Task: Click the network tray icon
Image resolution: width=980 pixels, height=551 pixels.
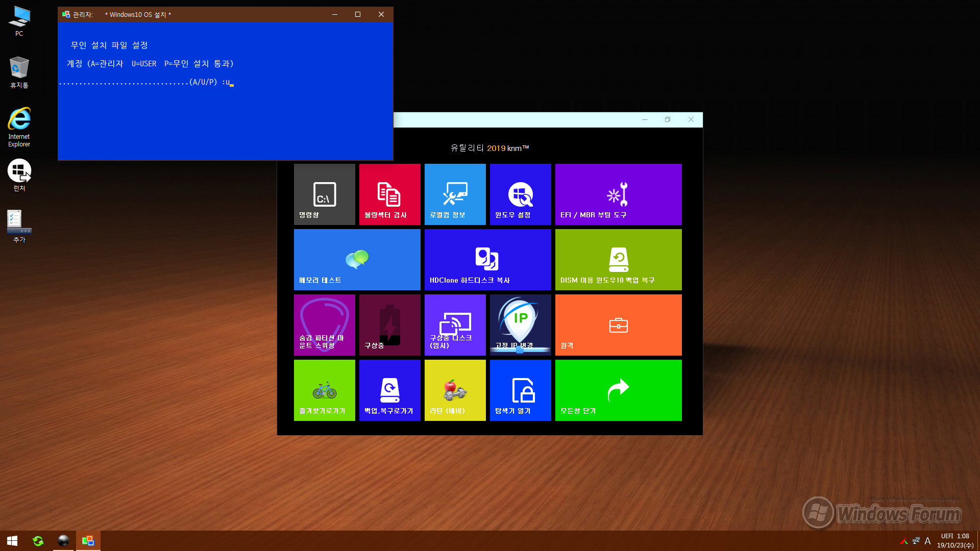Action: point(916,541)
